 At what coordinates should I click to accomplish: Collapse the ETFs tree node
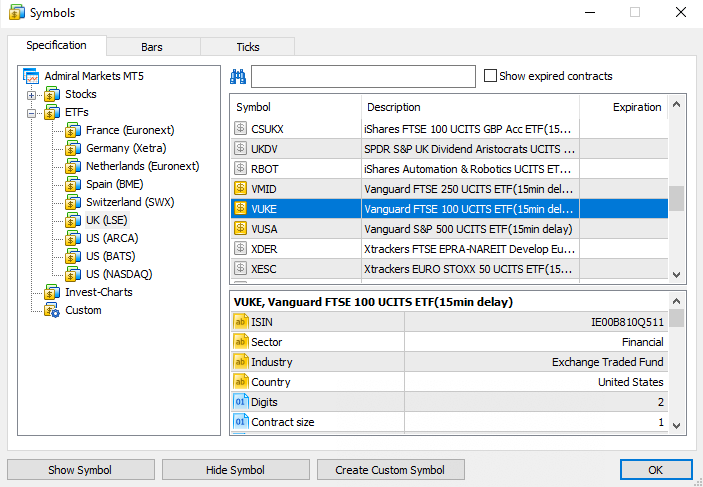(31, 113)
